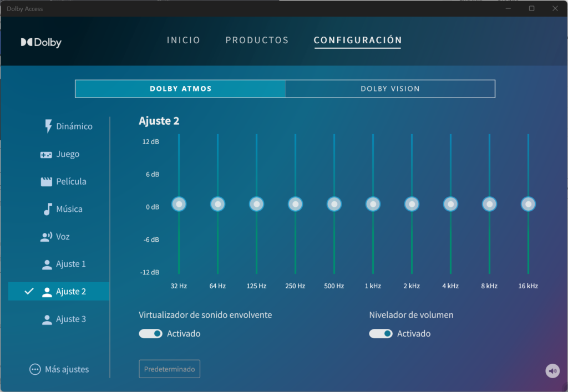568x392 pixels.
Task: Click the checkmark beside Ajuste 2
Action: point(29,291)
